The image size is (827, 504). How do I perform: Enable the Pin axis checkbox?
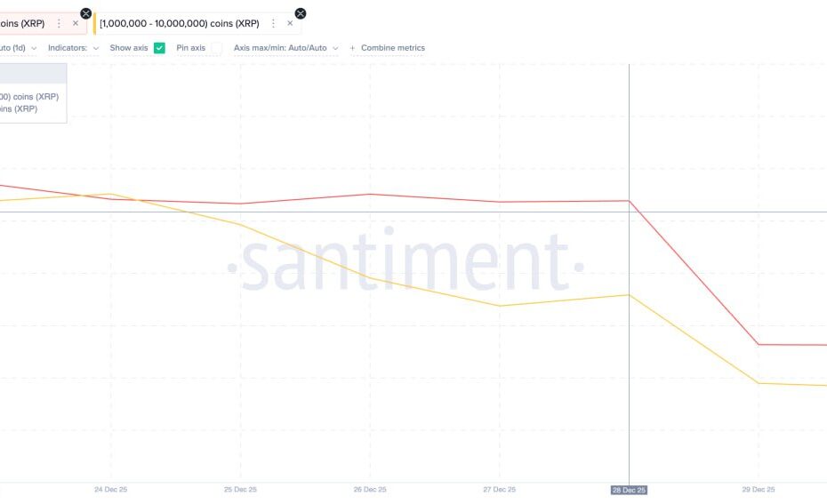click(x=216, y=48)
